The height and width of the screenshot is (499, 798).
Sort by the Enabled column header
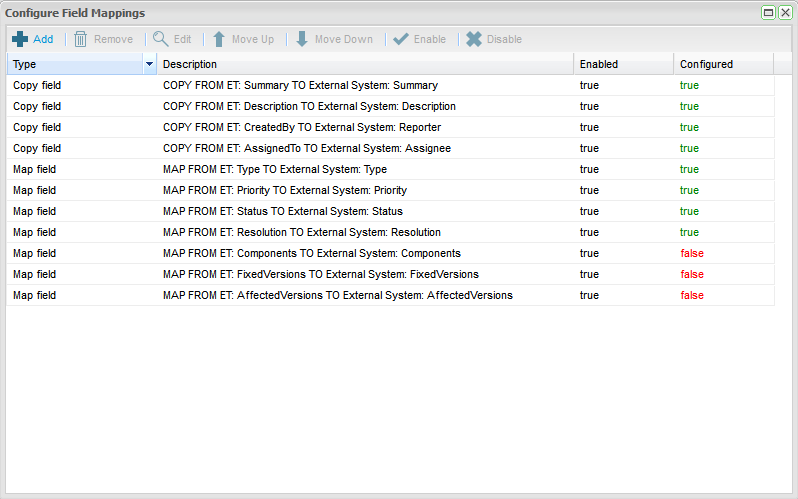(622, 64)
